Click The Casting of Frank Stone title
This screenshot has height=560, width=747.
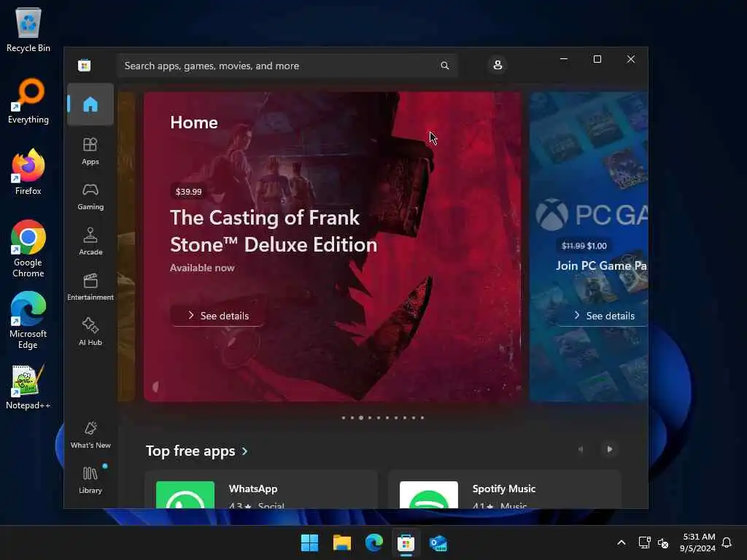[274, 231]
